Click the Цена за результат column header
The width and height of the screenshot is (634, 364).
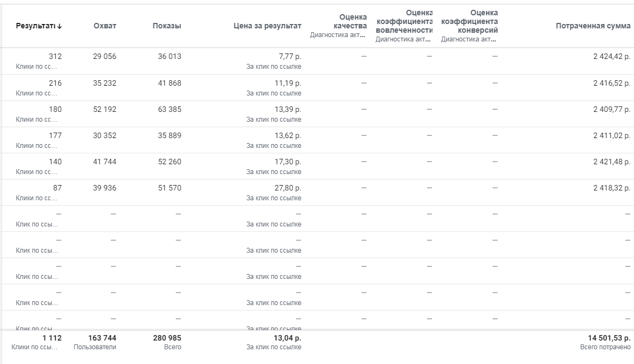point(267,26)
